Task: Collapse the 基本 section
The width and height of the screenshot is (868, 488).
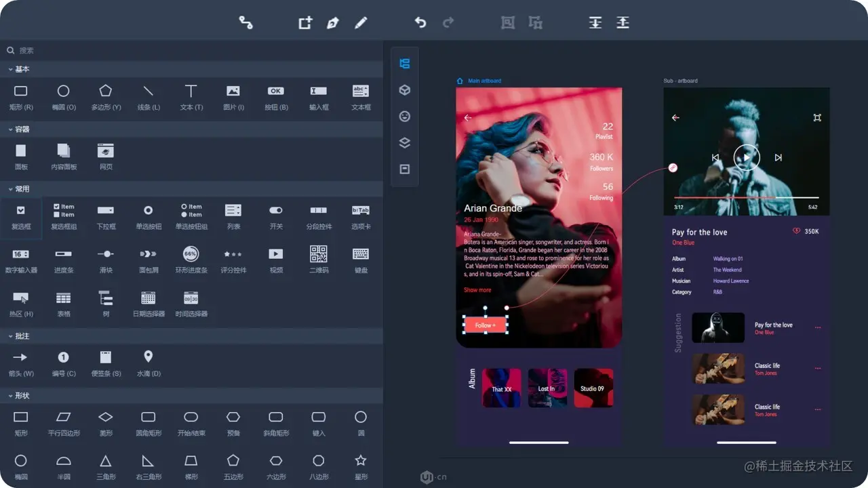Action: [18, 69]
